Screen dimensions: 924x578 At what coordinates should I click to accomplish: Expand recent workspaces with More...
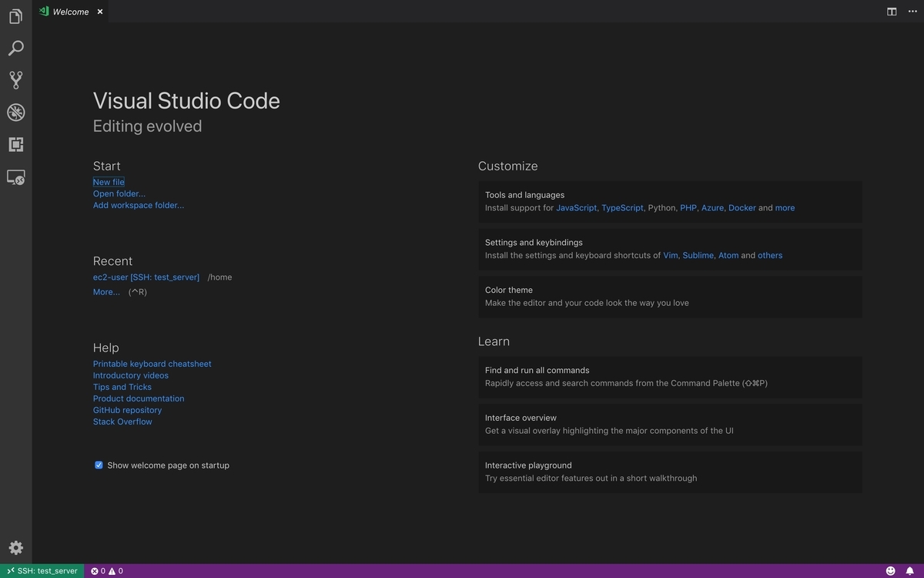click(x=105, y=291)
